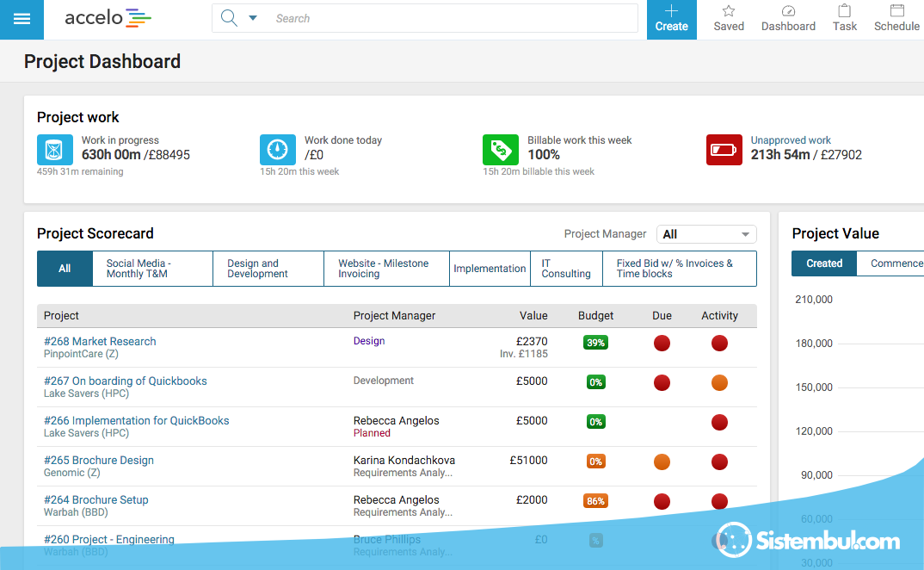Image resolution: width=924 pixels, height=570 pixels.
Task: Click the Create button
Action: tap(672, 20)
